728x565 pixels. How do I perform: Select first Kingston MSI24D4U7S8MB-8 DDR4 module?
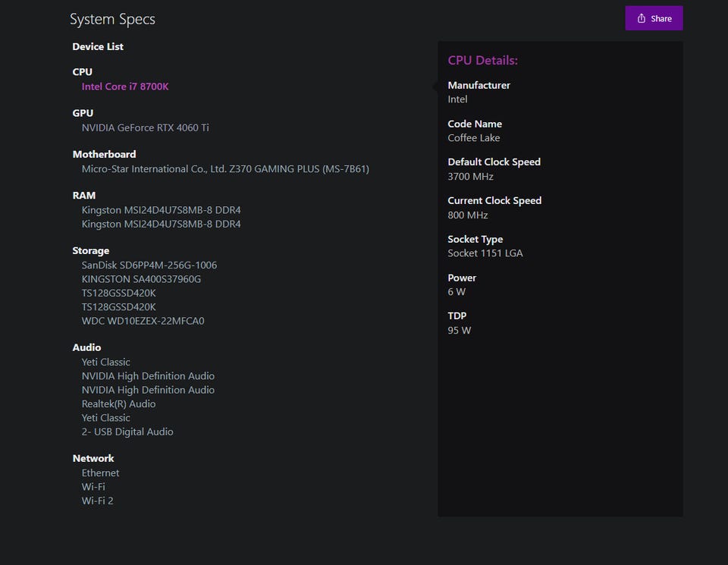click(161, 210)
